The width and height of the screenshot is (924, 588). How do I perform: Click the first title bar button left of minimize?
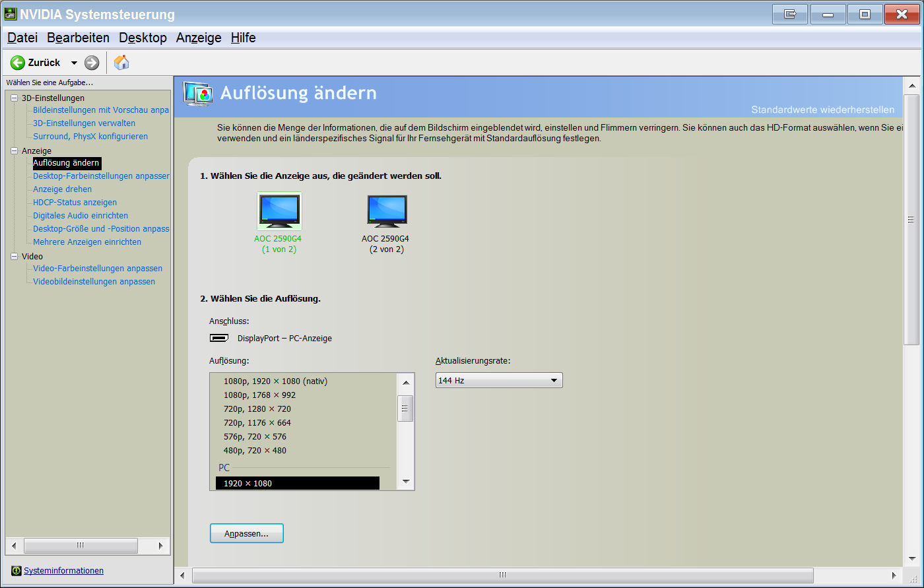pos(790,13)
